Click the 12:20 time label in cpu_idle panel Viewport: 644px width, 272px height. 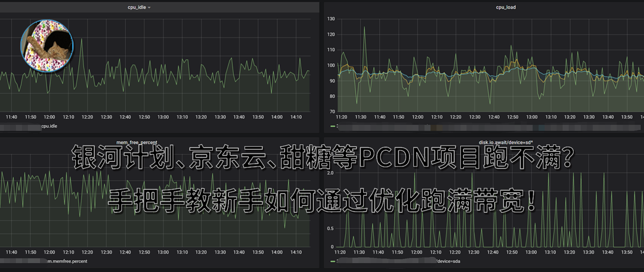87,117
